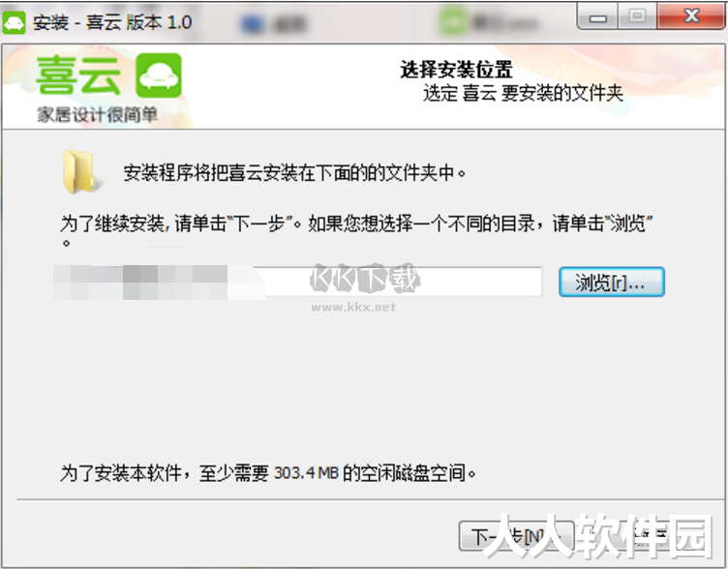
Task: Click the 人人软件园 watermark
Action: (x=598, y=535)
